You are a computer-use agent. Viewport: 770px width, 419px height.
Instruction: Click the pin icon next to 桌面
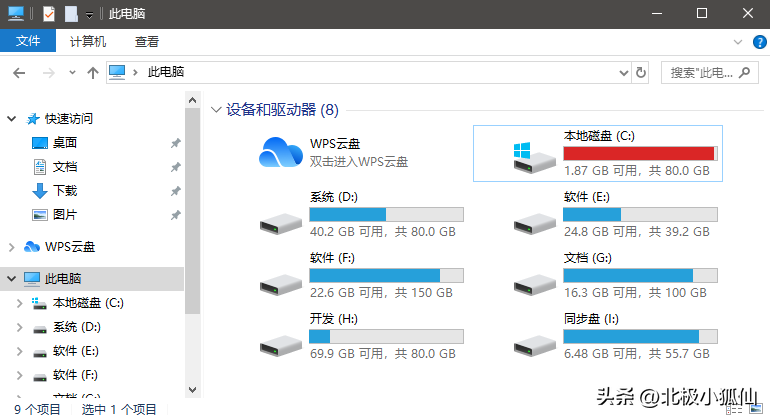(x=175, y=143)
